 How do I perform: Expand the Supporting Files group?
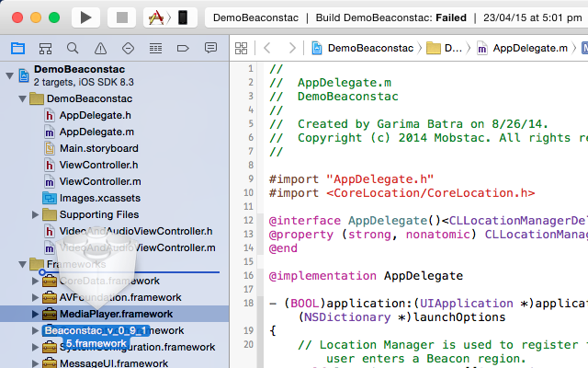click(x=35, y=214)
